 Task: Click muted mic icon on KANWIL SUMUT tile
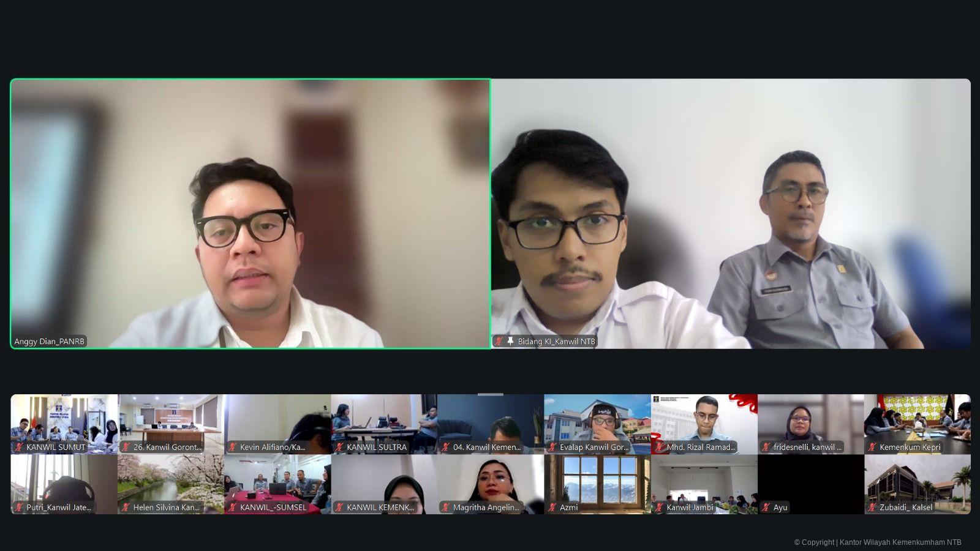20,448
